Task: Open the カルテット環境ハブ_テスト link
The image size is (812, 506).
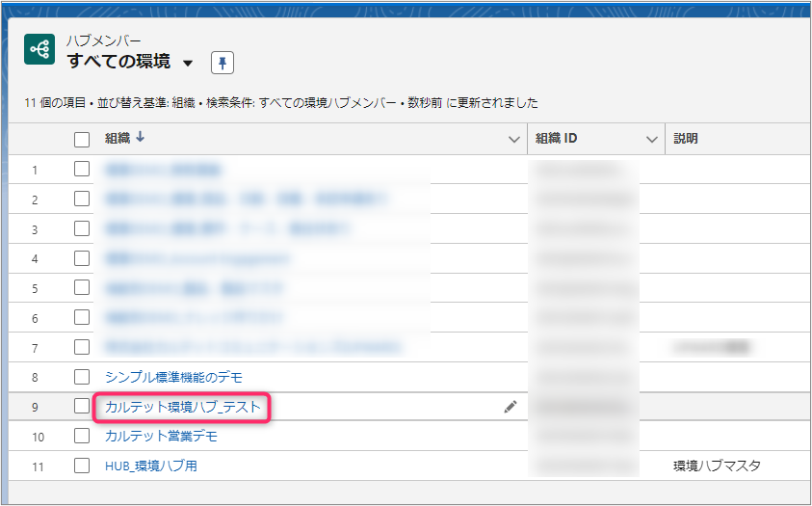Action: 182,408
